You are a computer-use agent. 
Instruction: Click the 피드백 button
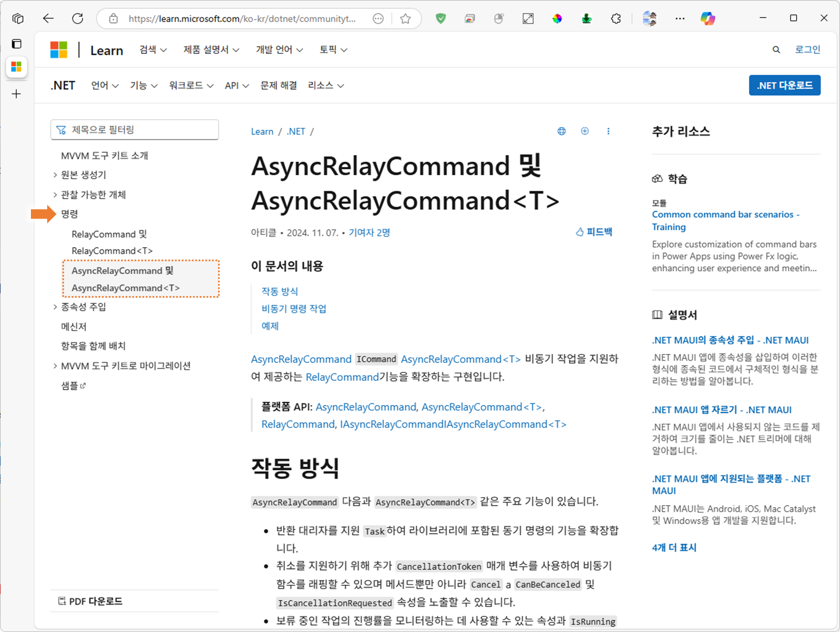pyautogui.click(x=594, y=232)
